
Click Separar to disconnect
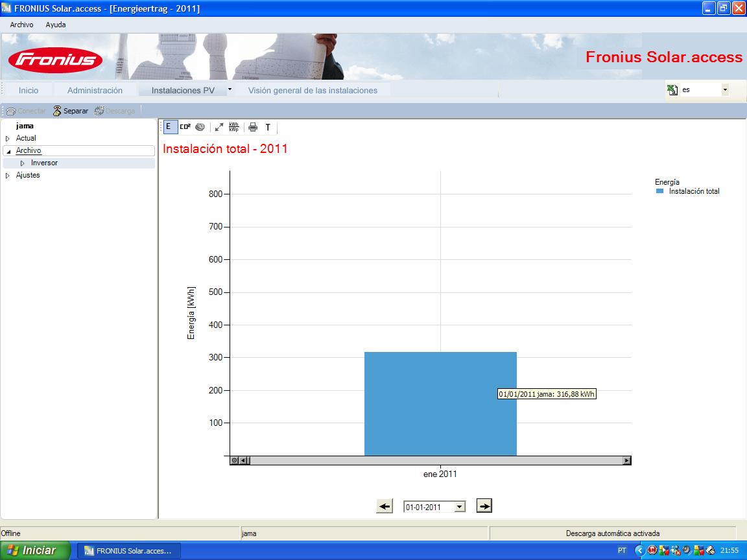[71, 110]
